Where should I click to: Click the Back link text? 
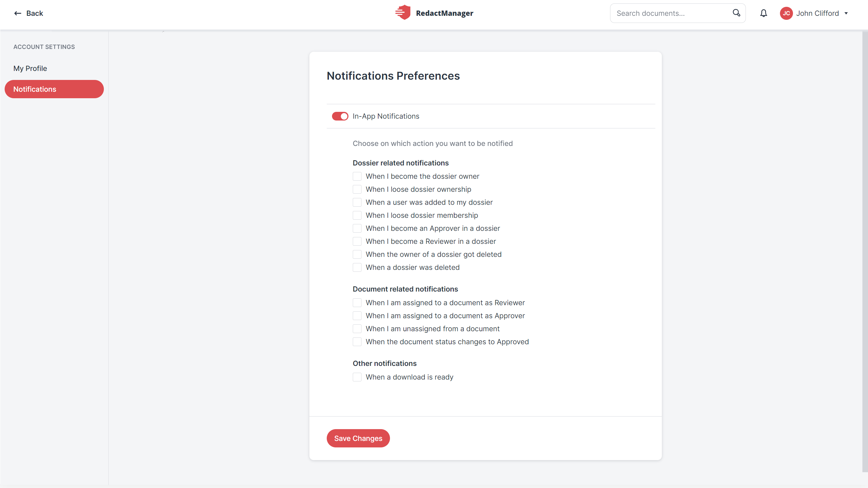click(35, 13)
